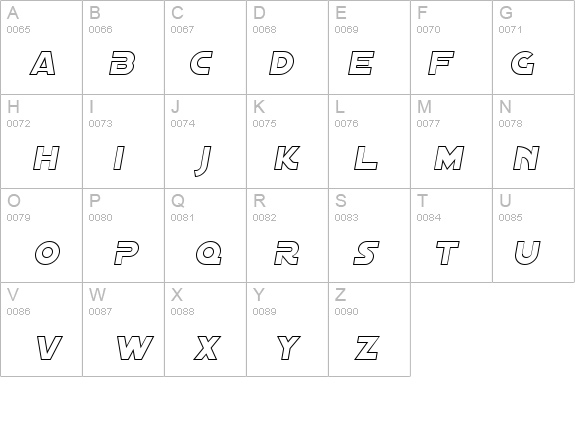Click the outlined glyph for letter B
Image resolution: width=575 pixels, height=421 pixels.
click(122, 63)
